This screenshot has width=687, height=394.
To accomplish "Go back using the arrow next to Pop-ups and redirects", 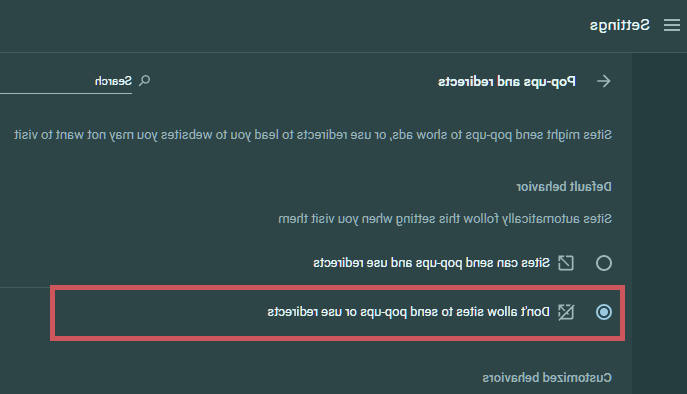I will click(x=603, y=81).
